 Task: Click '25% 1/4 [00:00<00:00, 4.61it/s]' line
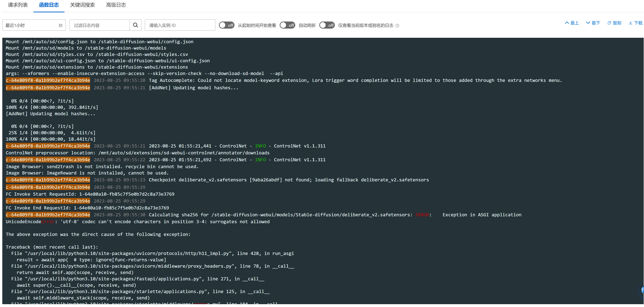[52, 133]
